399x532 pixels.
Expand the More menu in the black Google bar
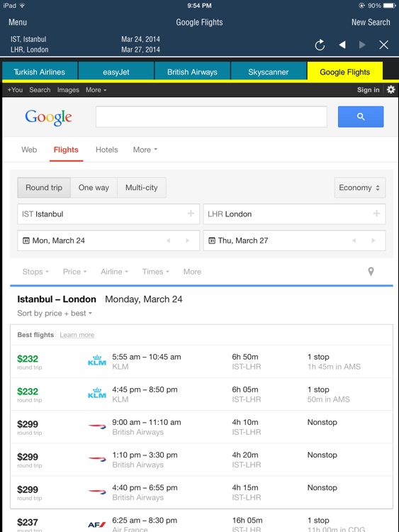[x=96, y=90]
